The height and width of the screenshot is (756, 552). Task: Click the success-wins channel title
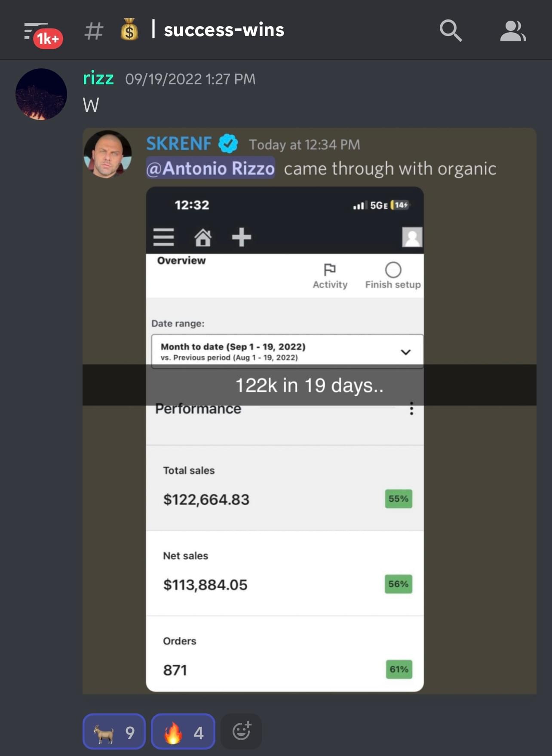[224, 30]
